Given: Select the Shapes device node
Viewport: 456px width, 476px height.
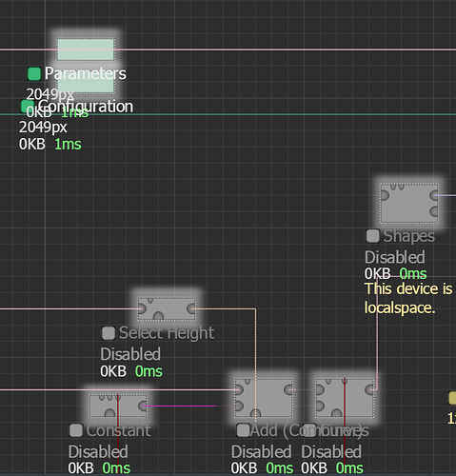Looking at the screenshot, I should point(409,203).
